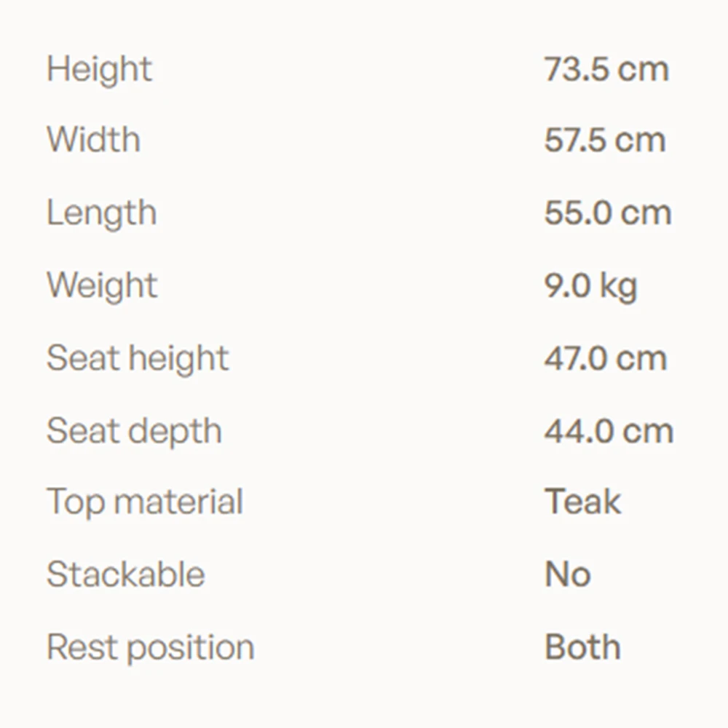
Task: Click the Weight label
Action: click(102, 287)
